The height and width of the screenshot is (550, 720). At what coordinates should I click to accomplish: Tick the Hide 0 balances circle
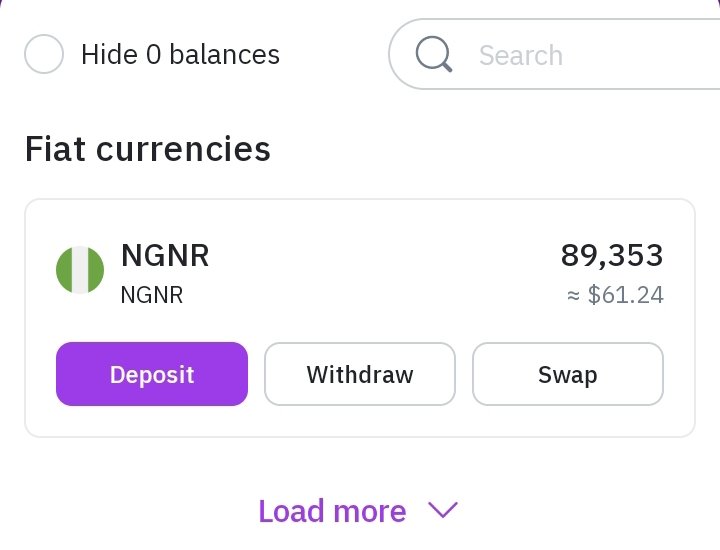pos(44,54)
